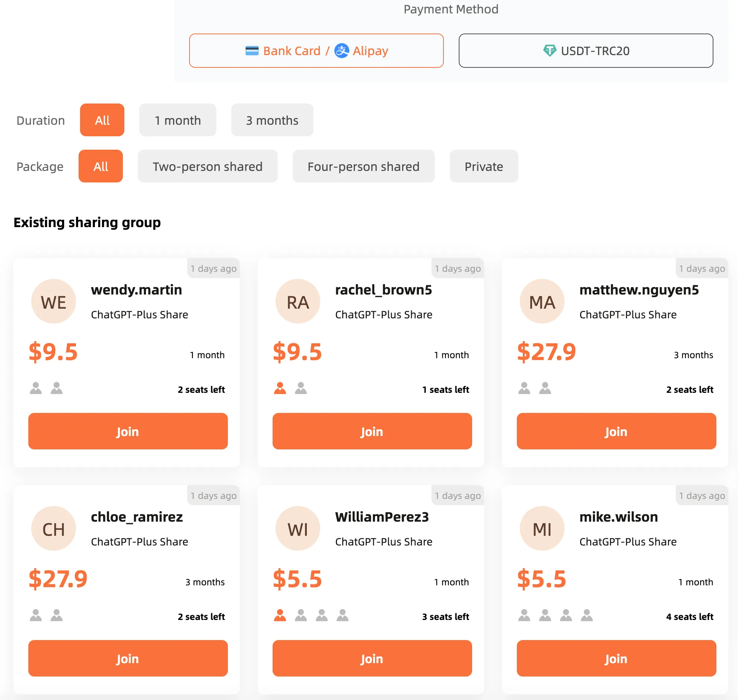This screenshot has width=738, height=700.
Task: Click the bank card icon in payment option
Action: [x=252, y=51]
